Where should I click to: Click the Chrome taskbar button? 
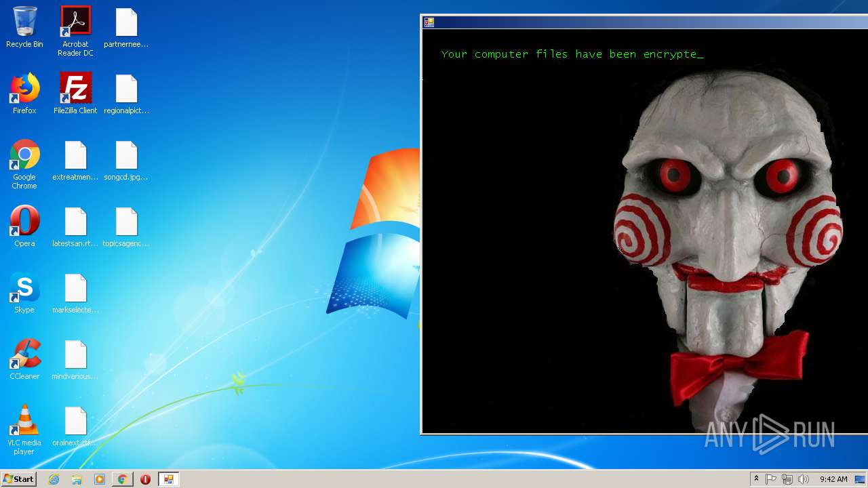[x=122, y=479]
